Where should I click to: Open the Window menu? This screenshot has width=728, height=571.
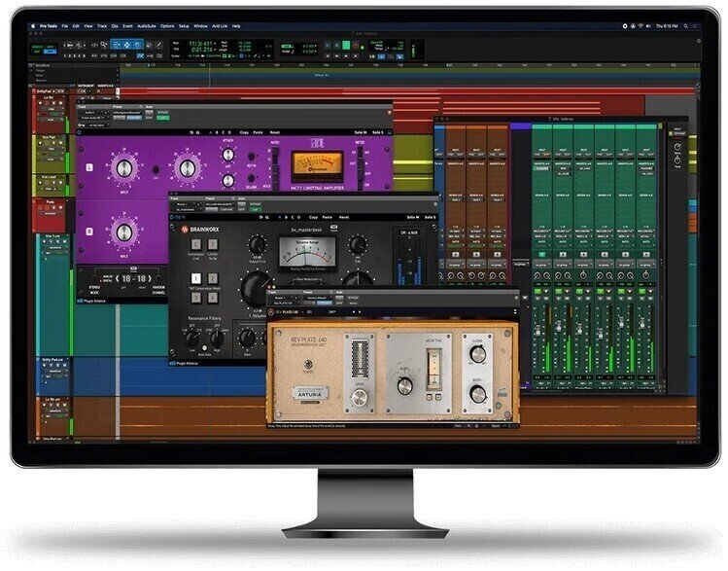tap(200, 26)
